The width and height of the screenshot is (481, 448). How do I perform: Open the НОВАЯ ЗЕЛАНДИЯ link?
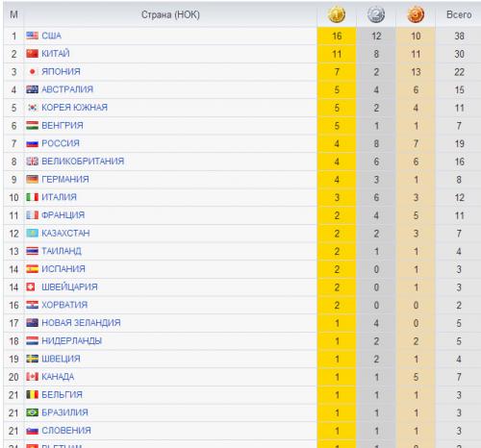coord(81,323)
